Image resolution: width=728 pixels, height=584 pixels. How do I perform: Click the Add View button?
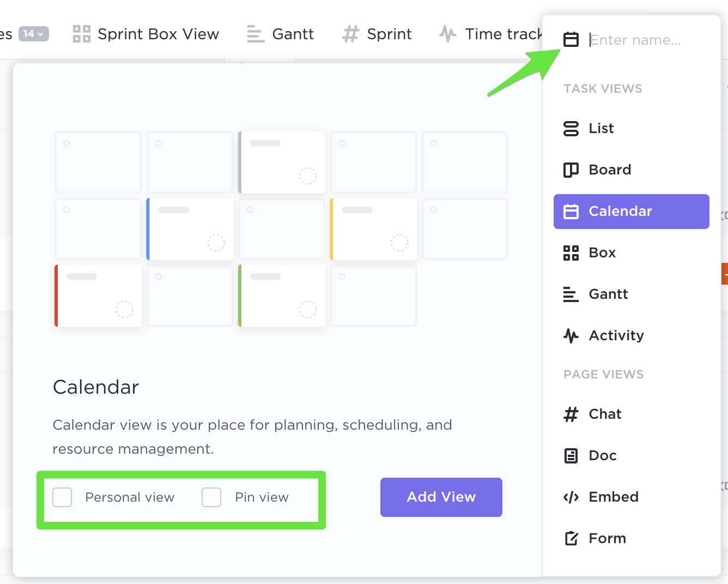click(441, 497)
